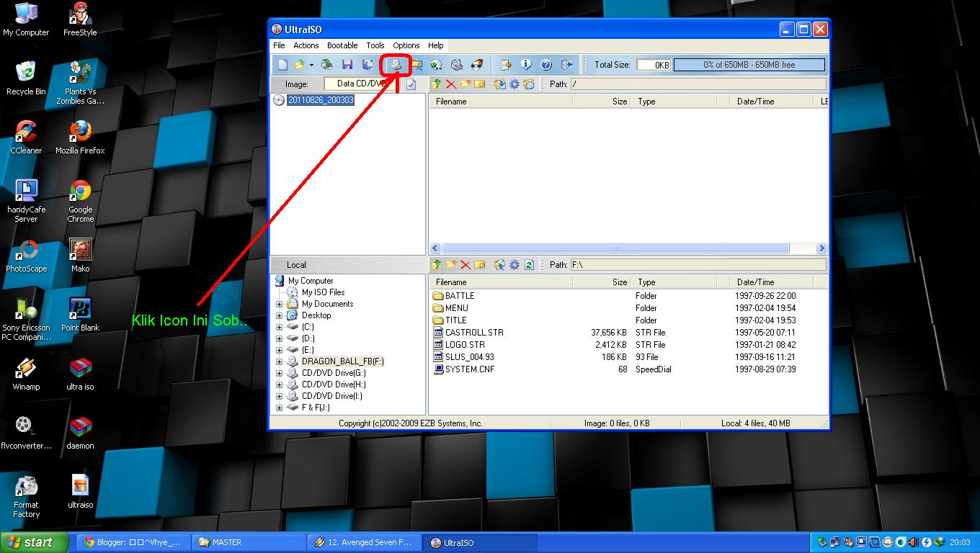The height and width of the screenshot is (553, 980).
Task: Click the Save As toolbar icon
Action: (x=367, y=65)
